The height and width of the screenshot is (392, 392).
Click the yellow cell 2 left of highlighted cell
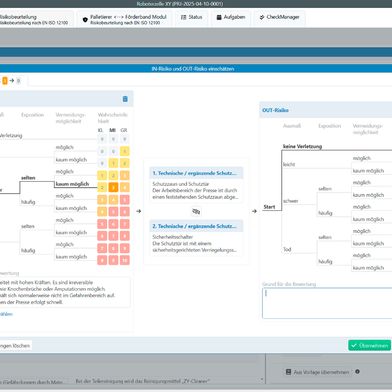tap(102, 187)
